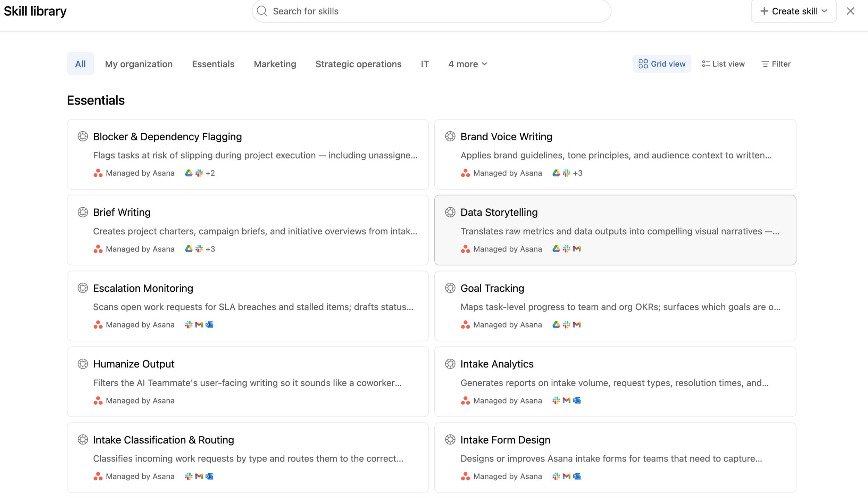Select the All tab
The width and height of the screenshot is (868, 498).
point(80,64)
